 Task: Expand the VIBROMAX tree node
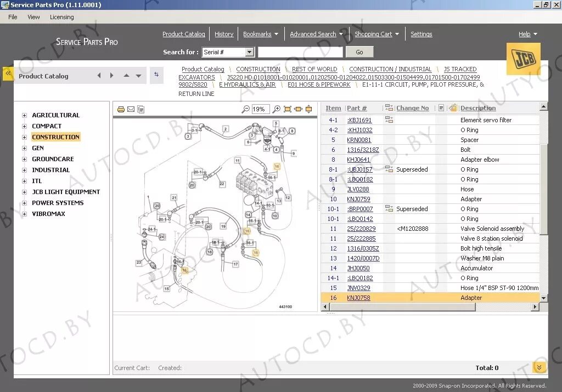pos(24,214)
